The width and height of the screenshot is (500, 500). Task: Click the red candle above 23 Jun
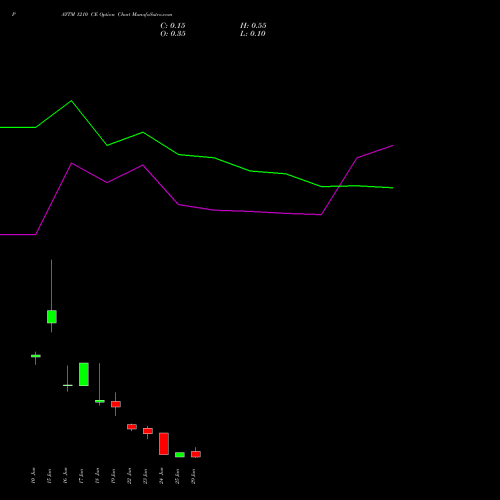click(148, 431)
